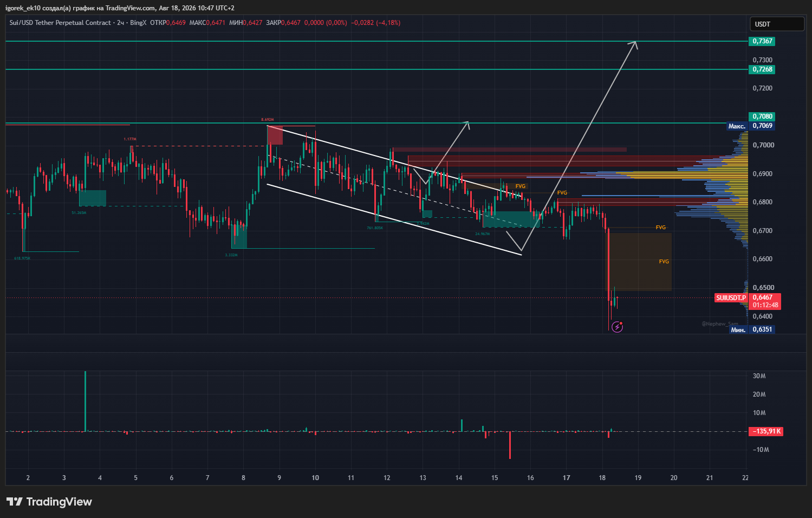Click the 3.332M volume label
Viewport: 812px width, 518px height.
point(231,255)
